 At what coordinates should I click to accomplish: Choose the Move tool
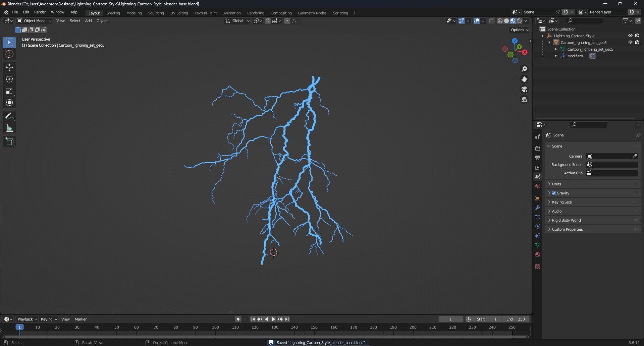tap(9, 67)
